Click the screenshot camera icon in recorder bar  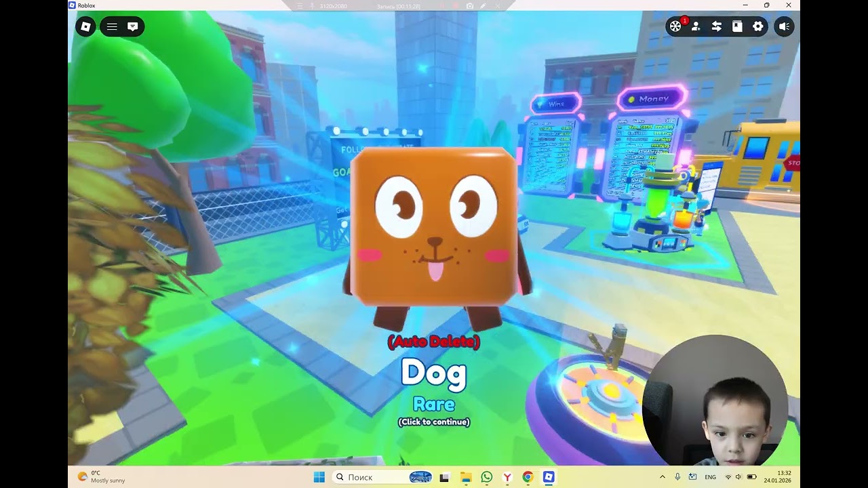[x=470, y=6]
